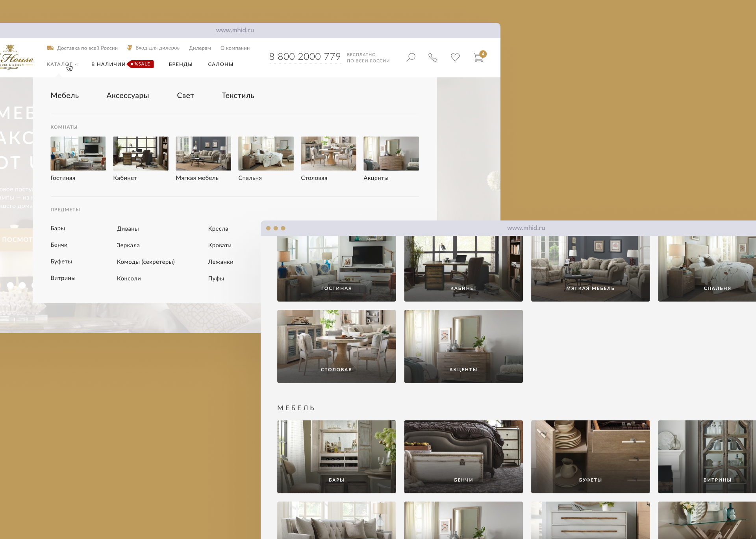The image size is (756, 539).
Task: Click the Бенчи item link
Action: 59,245
